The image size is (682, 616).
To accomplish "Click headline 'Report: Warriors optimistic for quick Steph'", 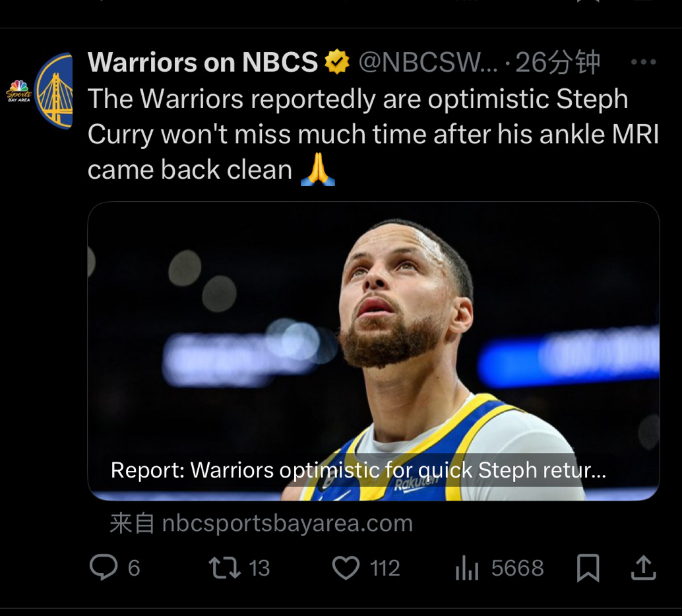I will 358,470.
